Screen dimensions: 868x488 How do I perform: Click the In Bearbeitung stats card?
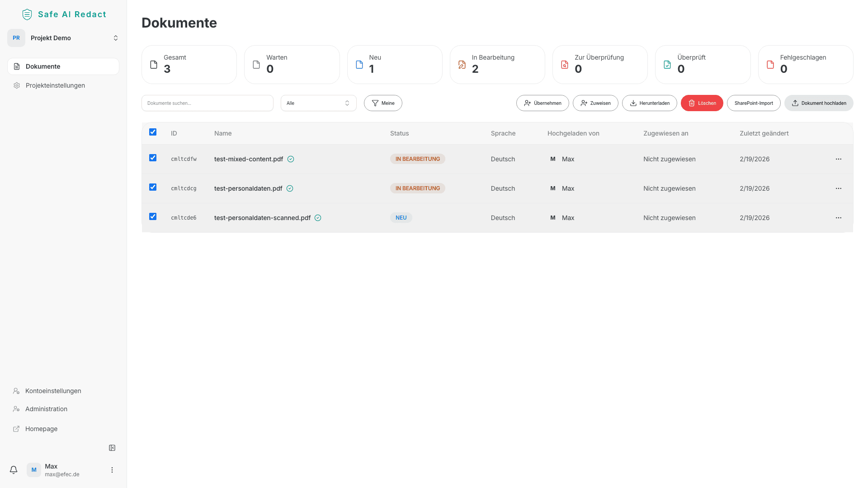pyautogui.click(x=497, y=64)
